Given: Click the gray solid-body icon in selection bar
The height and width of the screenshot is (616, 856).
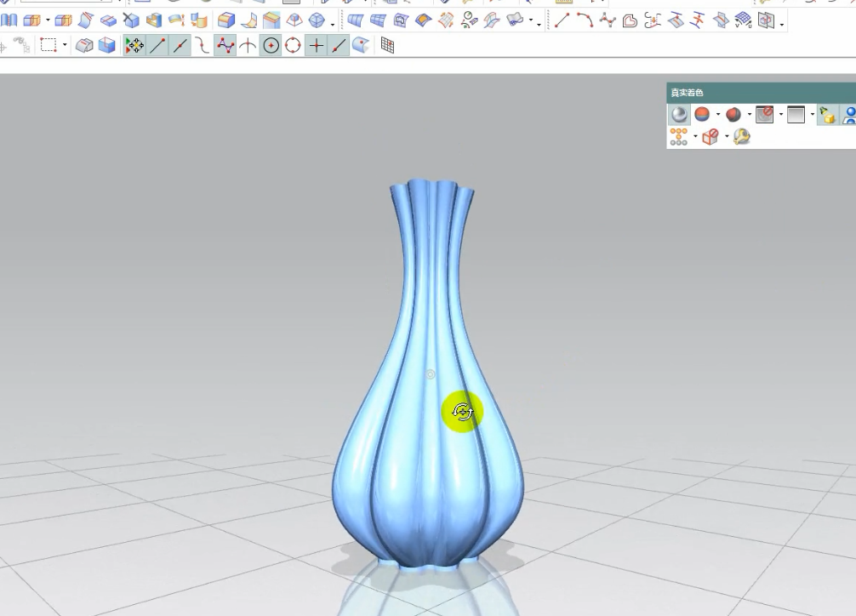Looking at the screenshot, I should (x=84, y=45).
